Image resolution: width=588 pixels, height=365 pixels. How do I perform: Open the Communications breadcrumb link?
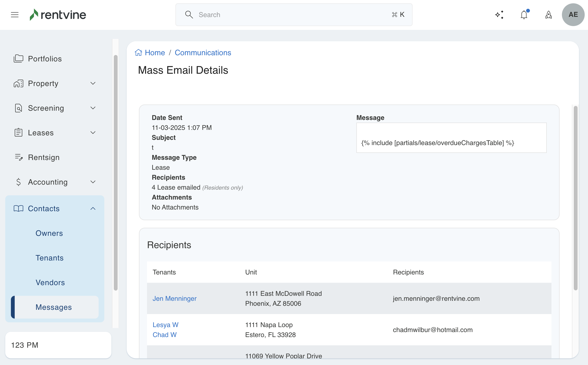[203, 53]
